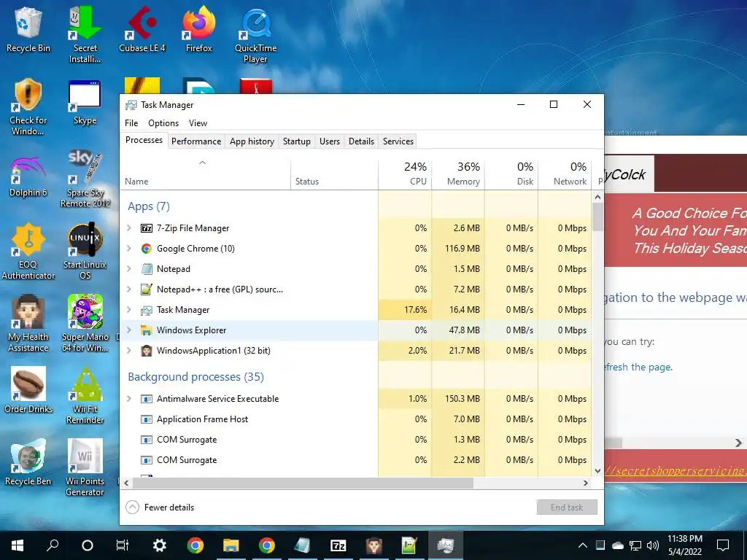Sort processes by Memory column

458,174
